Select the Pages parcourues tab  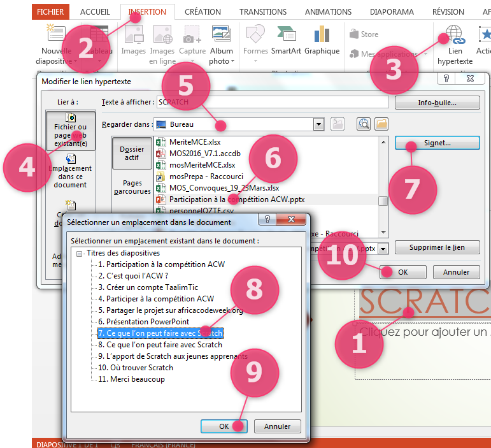(x=132, y=187)
